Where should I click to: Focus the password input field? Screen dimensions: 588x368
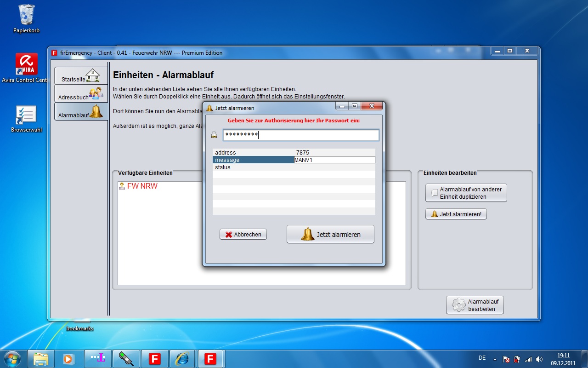[x=301, y=135]
